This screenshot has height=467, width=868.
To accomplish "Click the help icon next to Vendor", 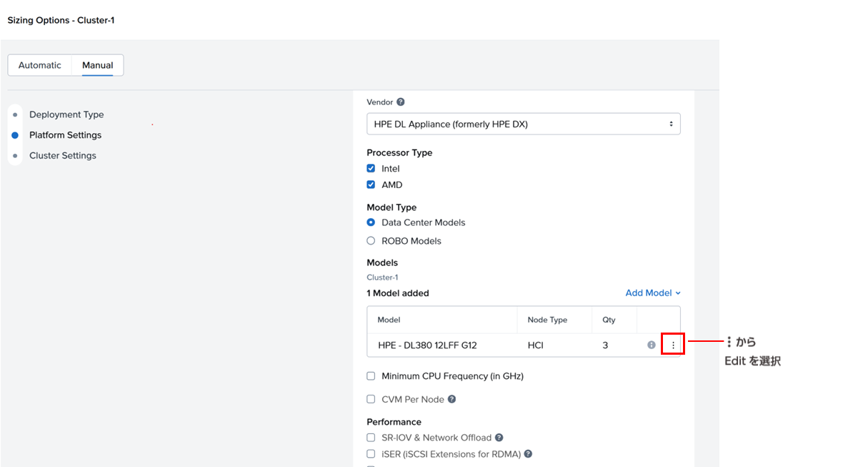I will [x=401, y=102].
